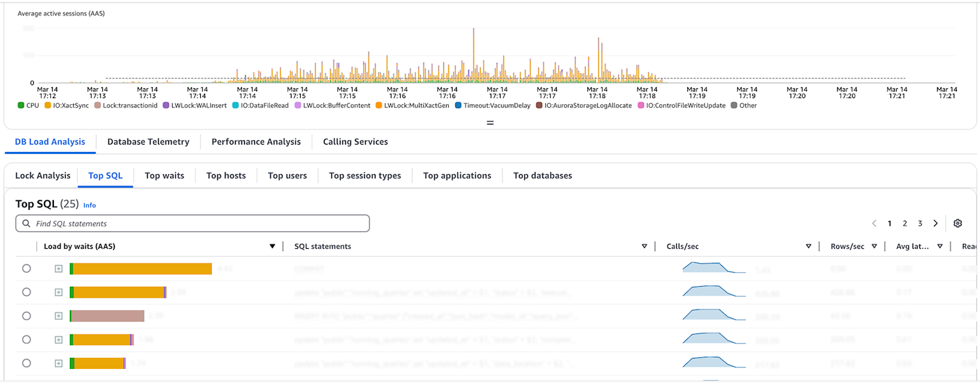Screen dimensions: 980x383
Task: Expand the third SQL row plus icon
Action: [59, 316]
